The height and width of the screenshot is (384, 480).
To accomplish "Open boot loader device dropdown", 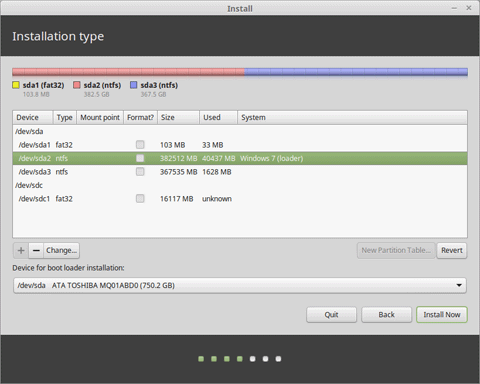I will tap(240, 285).
